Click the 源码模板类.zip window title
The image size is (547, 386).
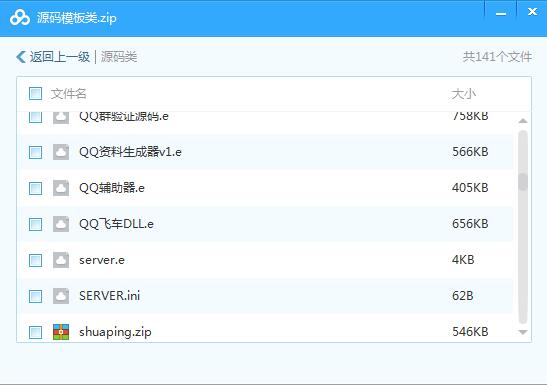(76, 18)
